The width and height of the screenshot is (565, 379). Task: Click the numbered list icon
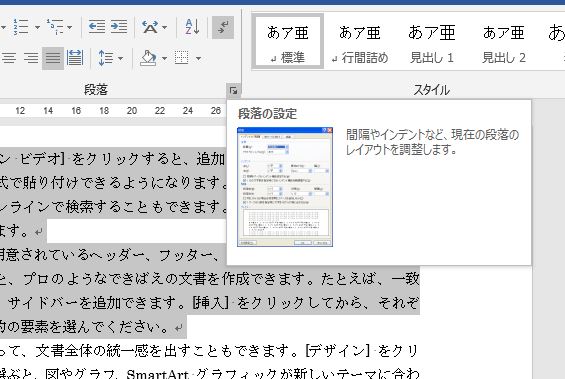pos(21,27)
